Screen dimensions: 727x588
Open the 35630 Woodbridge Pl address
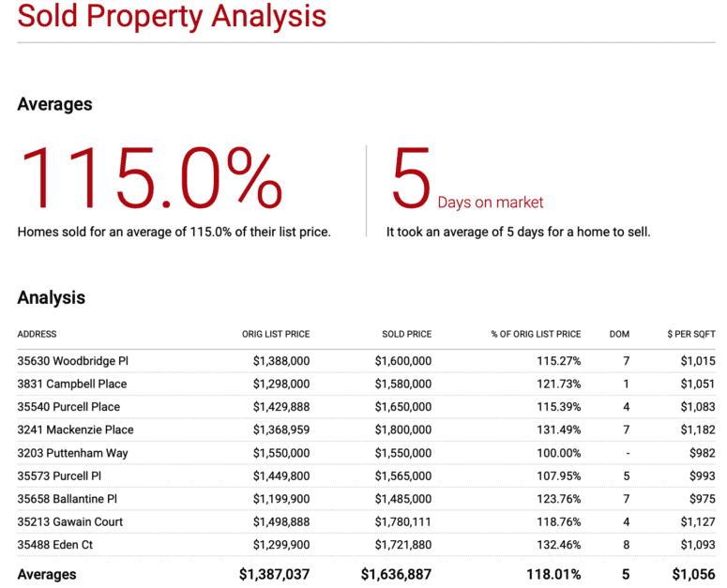[x=73, y=361]
